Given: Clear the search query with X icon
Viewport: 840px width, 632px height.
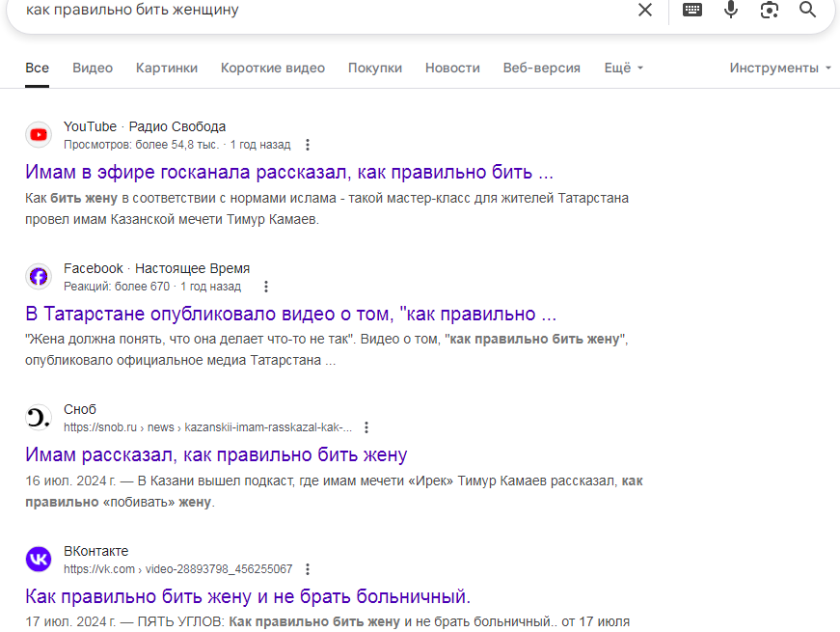Looking at the screenshot, I should point(645,10).
